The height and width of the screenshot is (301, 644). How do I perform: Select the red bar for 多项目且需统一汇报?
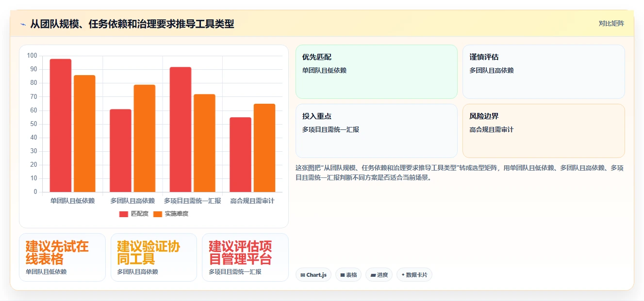click(181, 129)
